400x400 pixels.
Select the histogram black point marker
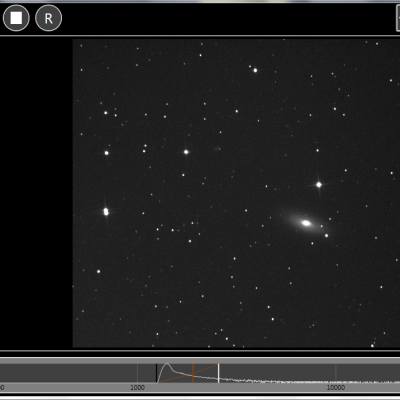[156, 373]
